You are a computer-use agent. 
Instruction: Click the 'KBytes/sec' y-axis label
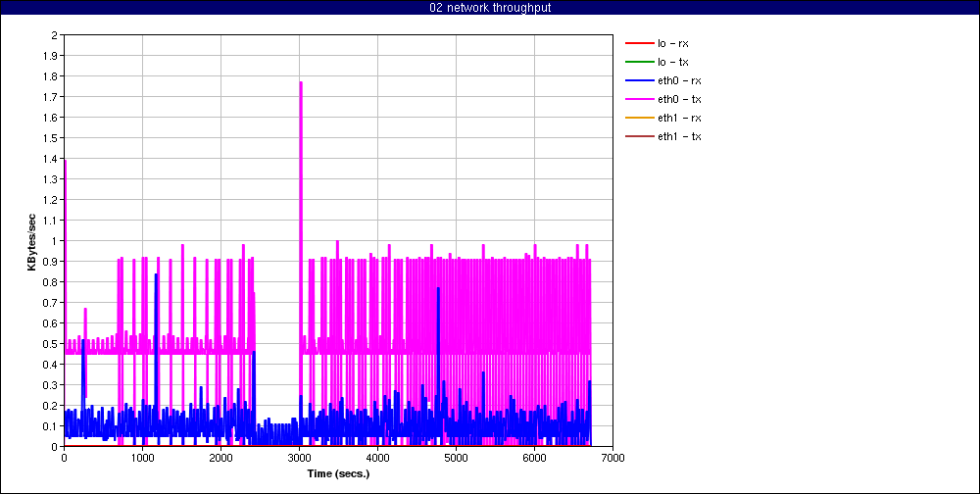(31, 241)
